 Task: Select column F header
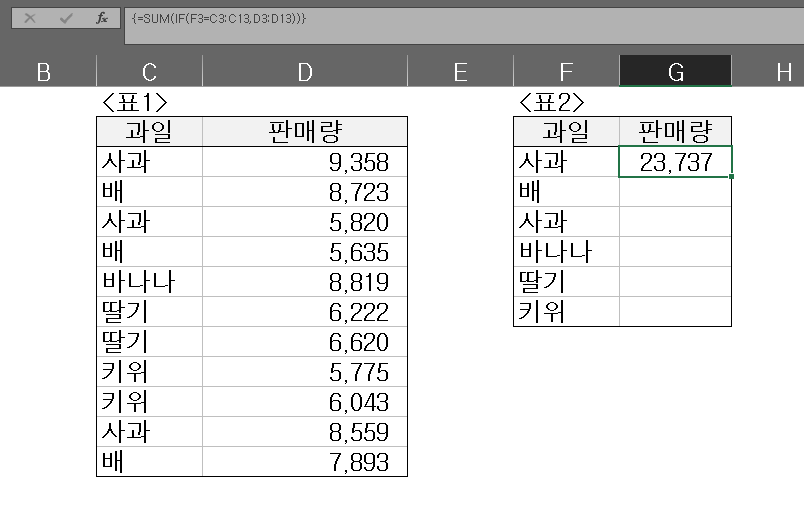coord(566,72)
